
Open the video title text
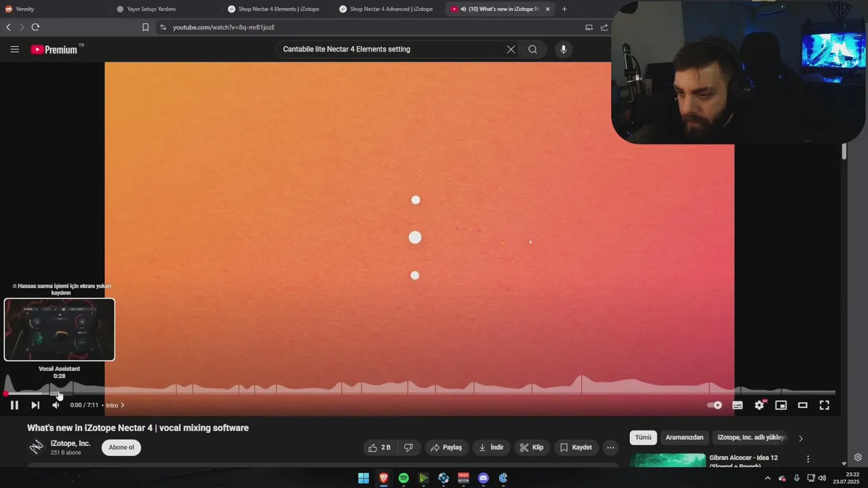(x=138, y=428)
